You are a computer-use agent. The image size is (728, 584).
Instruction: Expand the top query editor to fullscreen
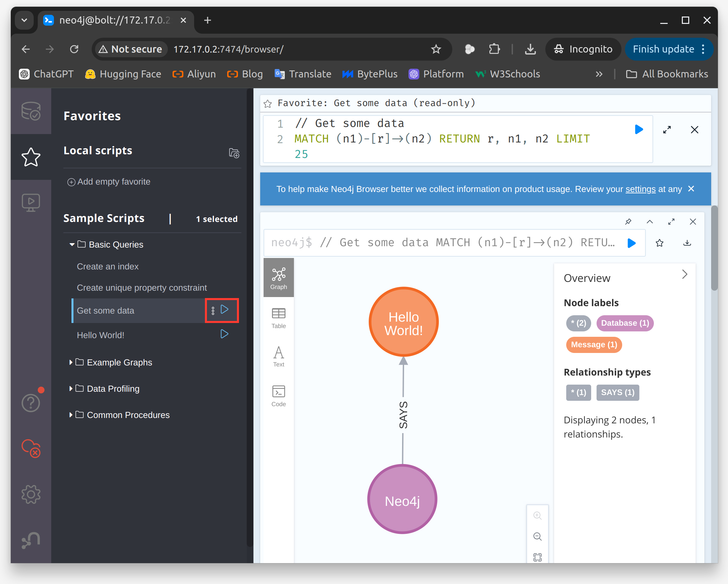(667, 130)
